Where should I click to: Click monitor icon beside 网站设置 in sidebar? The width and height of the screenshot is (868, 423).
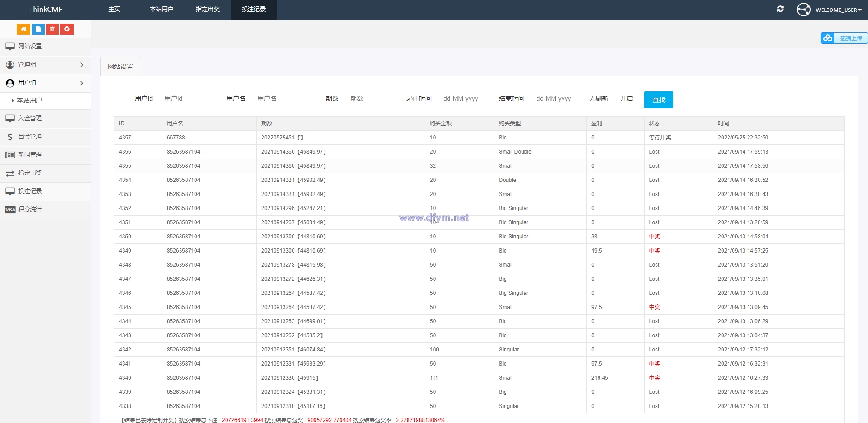click(10, 46)
